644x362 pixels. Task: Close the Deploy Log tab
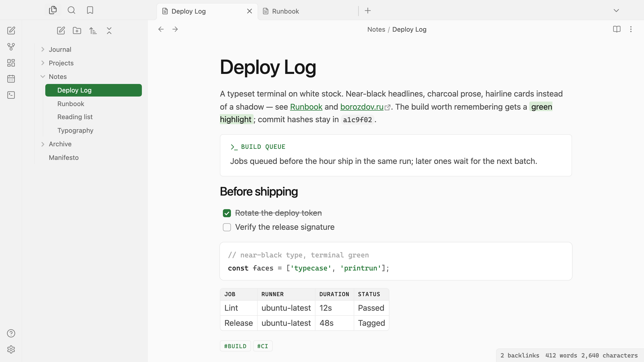250,11
